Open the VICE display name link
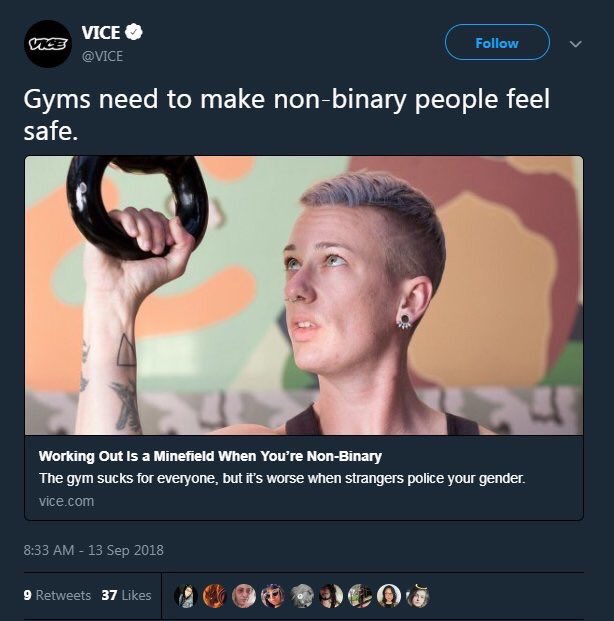Viewport: 614px width, 621px height. coord(101,32)
